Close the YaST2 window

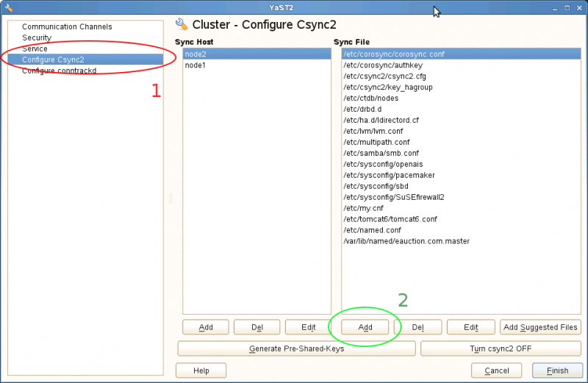[x=579, y=8]
